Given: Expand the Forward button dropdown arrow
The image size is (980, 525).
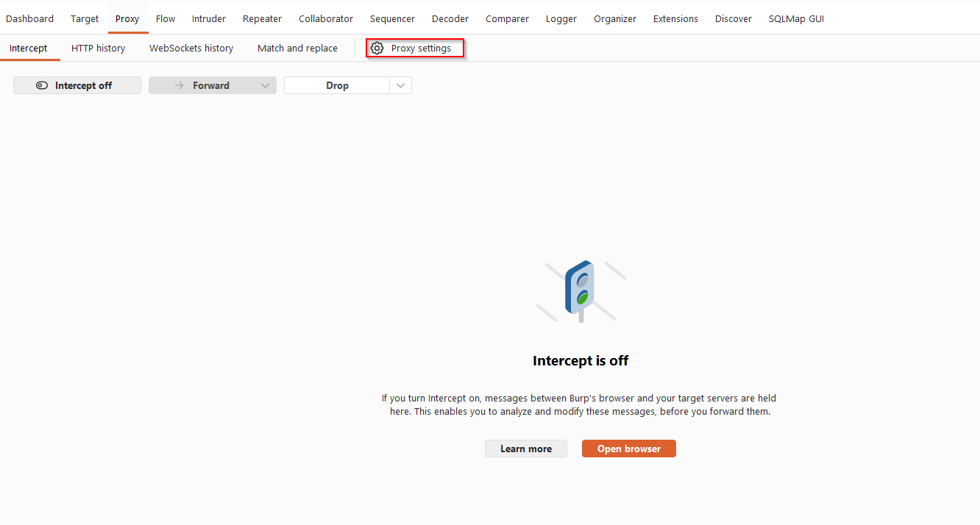Looking at the screenshot, I should tap(266, 85).
